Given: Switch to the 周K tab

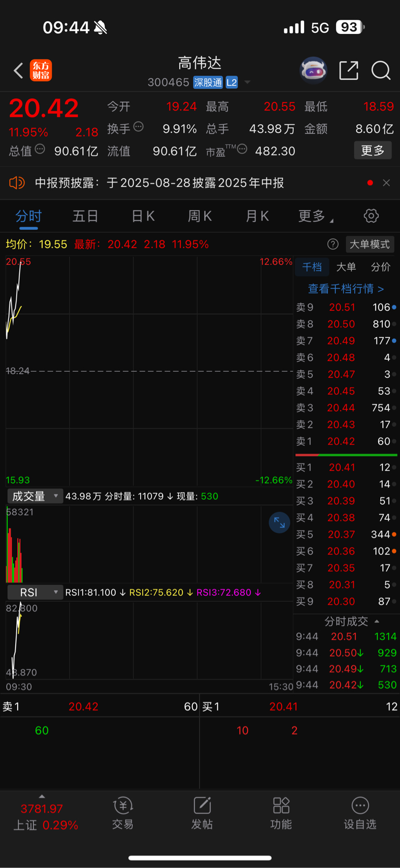Looking at the screenshot, I should pyautogui.click(x=200, y=216).
